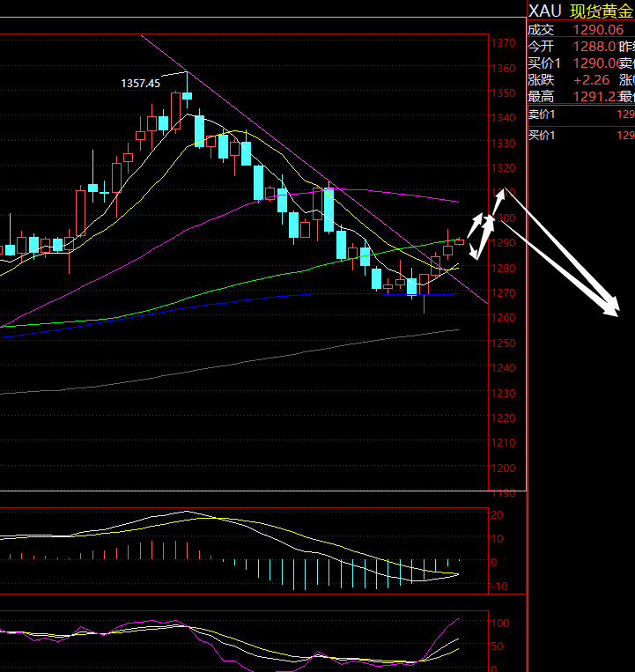Click the 1330 price axis label
The width and height of the screenshot is (635, 672).
coord(504,144)
